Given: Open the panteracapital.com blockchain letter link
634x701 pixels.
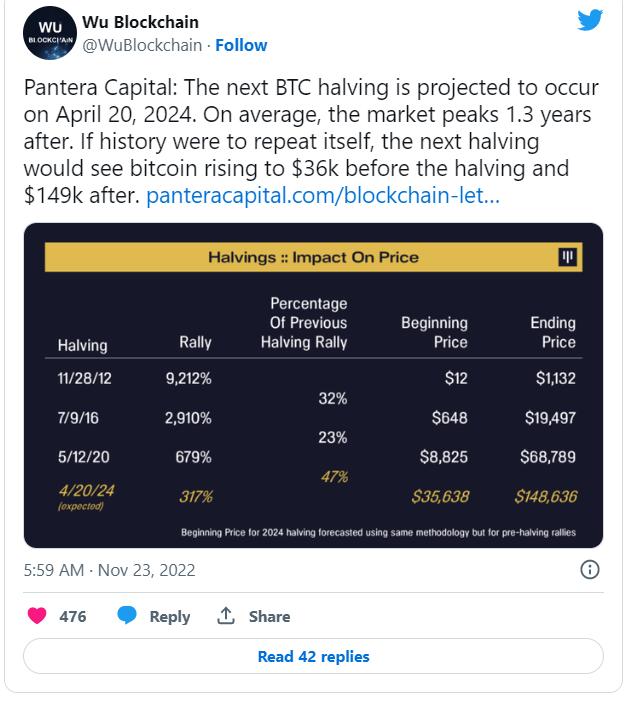Looking at the screenshot, I should coord(323,195).
